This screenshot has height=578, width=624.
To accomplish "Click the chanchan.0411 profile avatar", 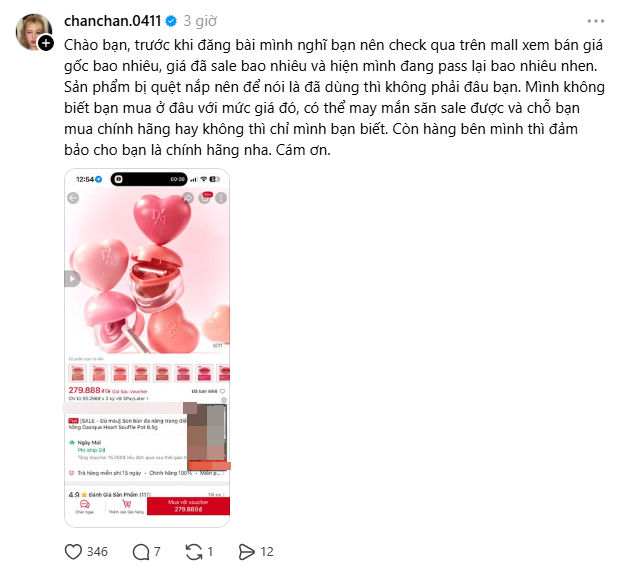I will 33,32.
